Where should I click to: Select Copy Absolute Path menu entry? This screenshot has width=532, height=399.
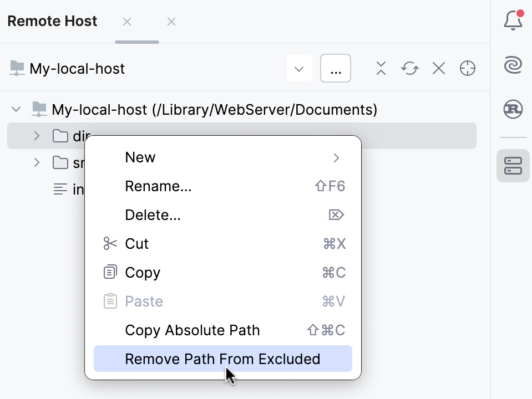pyautogui.click(x=192, y=330)
